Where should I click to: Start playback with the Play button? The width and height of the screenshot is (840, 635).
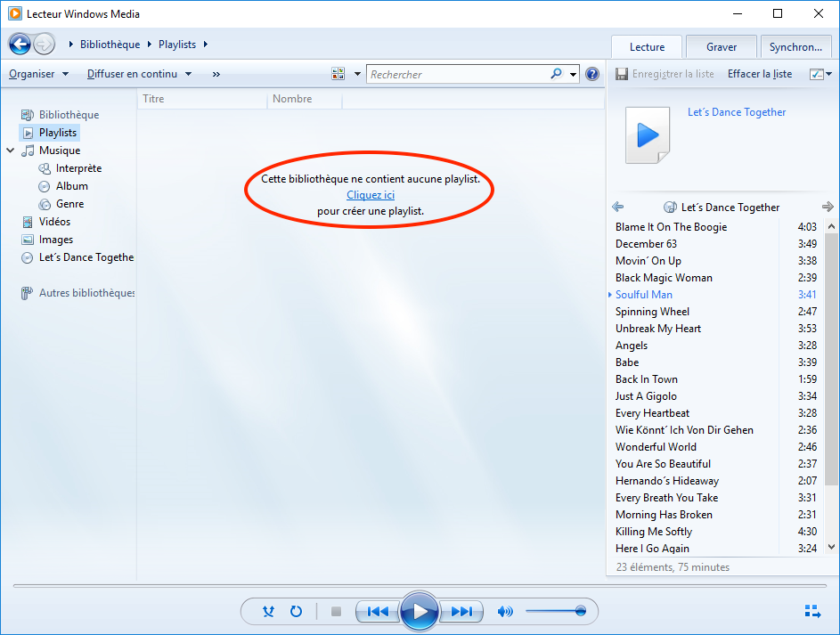point(420,611)
